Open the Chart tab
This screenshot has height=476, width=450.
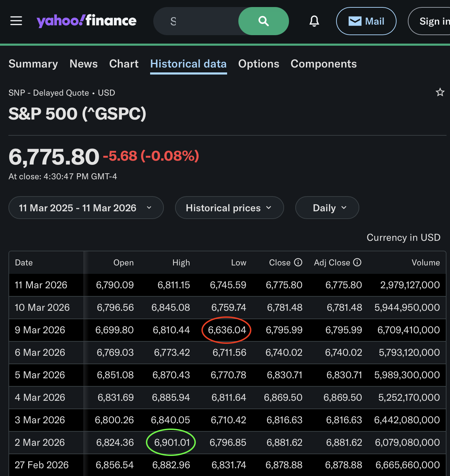tap(124, 64)
